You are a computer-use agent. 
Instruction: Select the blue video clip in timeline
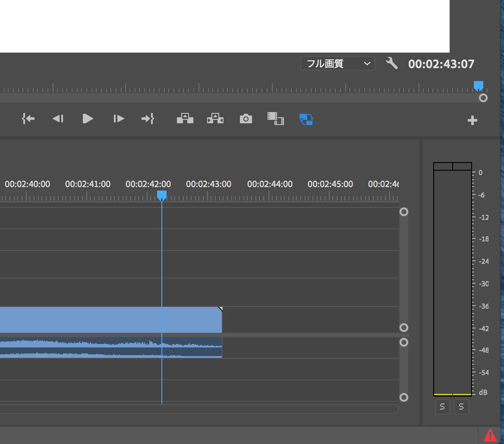pyautogui.click(x=111, y=320)
